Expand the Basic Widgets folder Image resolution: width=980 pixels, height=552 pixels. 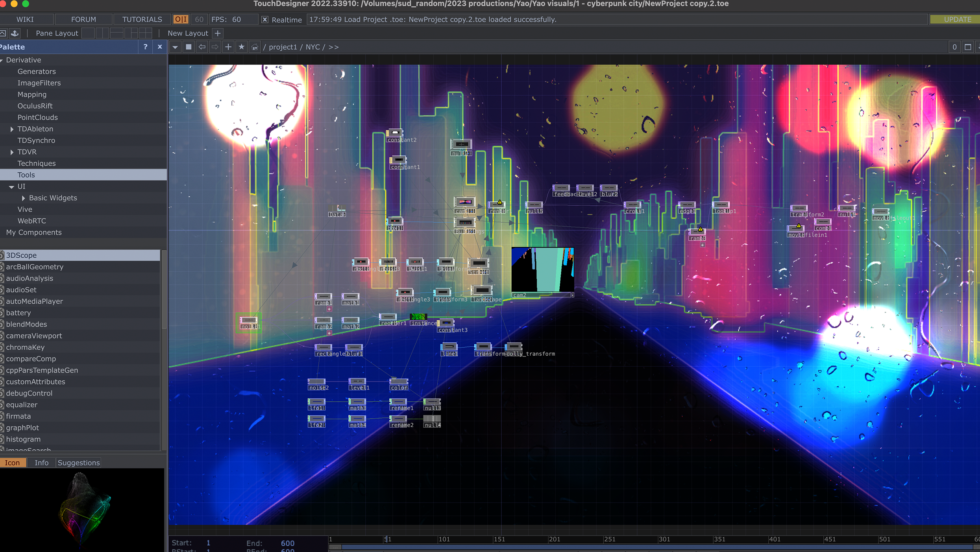[x=23, y=198]
